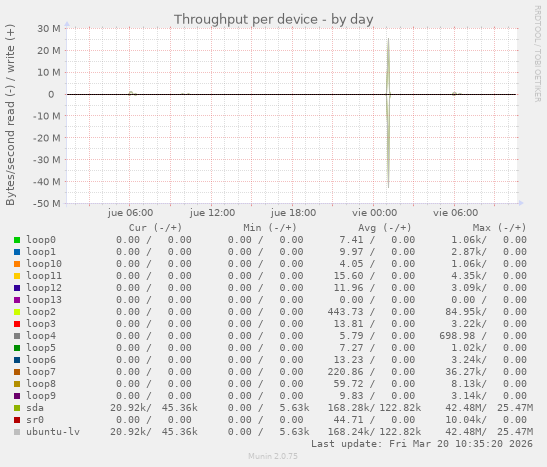Select the loop9 device label
547x467 pixels.
[41, 396]
